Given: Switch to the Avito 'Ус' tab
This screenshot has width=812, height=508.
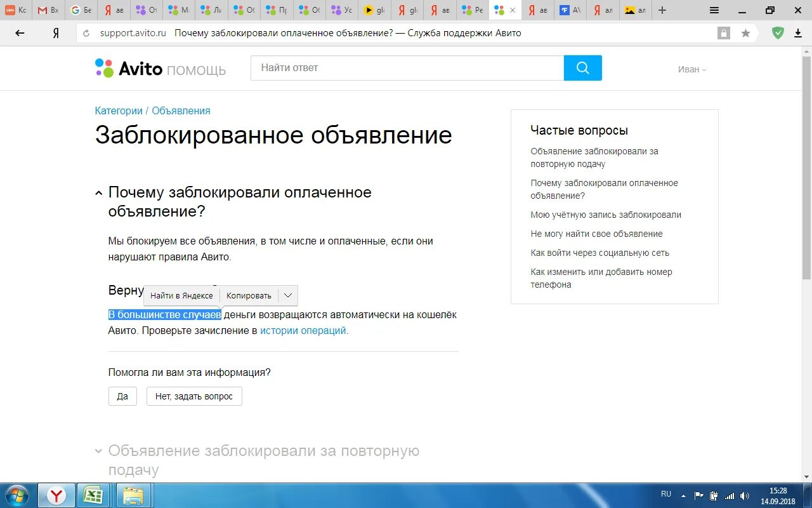Looking at the screenshot, I should click(x=343, y=10).
